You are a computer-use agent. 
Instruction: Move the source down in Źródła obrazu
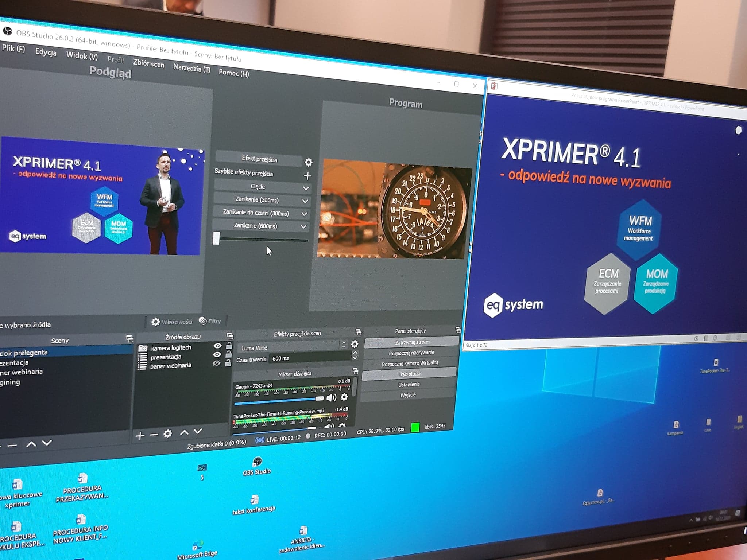pyautogui.click(x=198, y=431)
